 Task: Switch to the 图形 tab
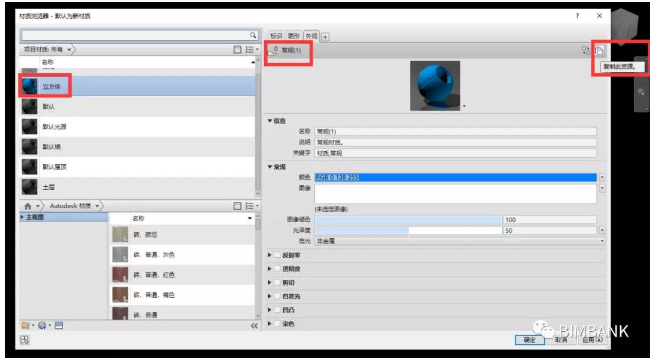[x=294, y=36]
